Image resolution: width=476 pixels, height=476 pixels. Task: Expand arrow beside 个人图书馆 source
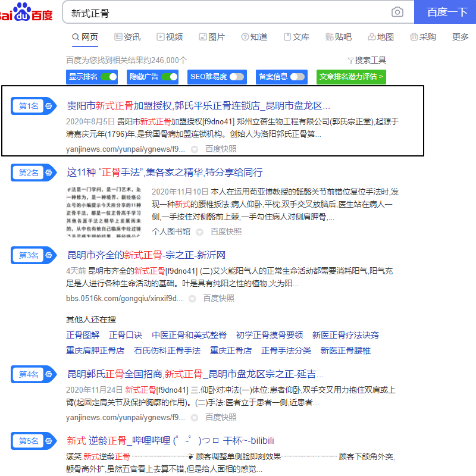[x=199, y=232]
